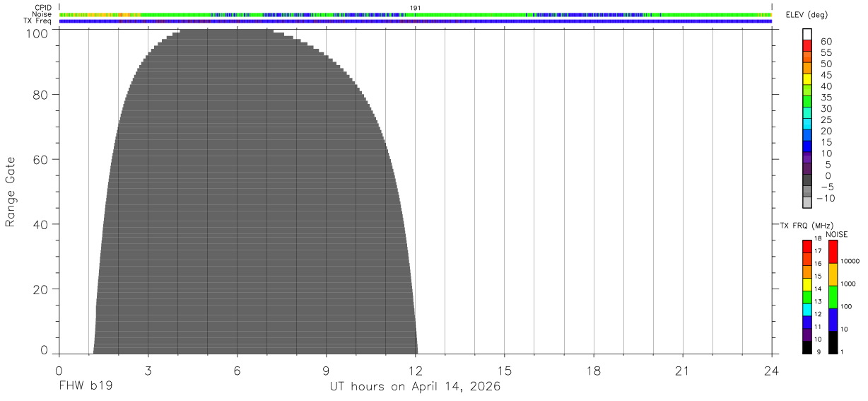Click the 80 tick on Range Gate axis
Image resolution: width=868 pixels, height=401 pixels.
pos(42,94)
